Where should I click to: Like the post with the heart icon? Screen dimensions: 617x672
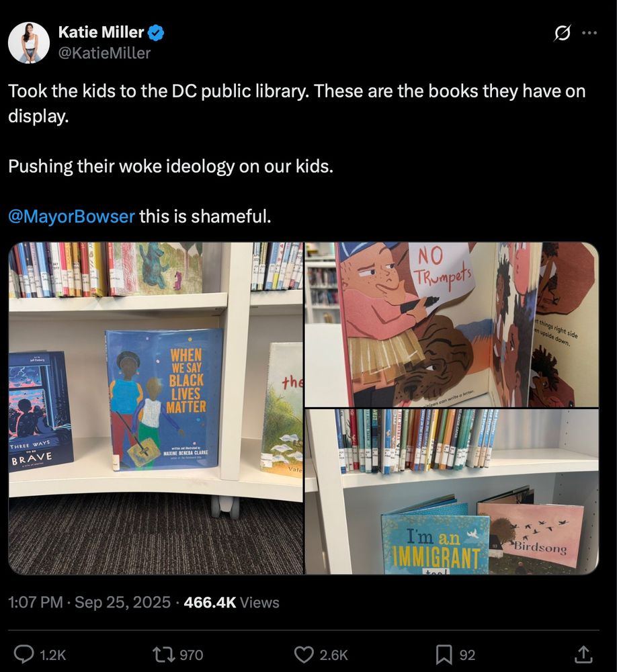tap(304, 655)
